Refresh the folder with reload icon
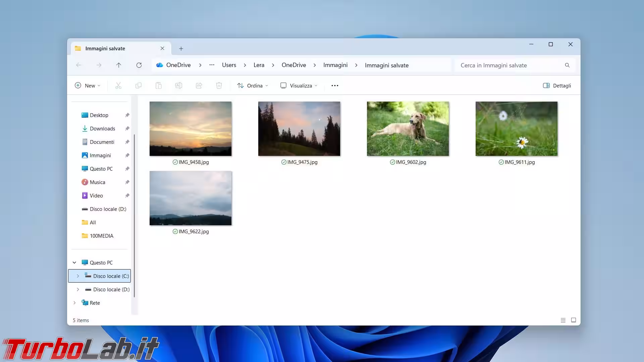 pos(139,65)
